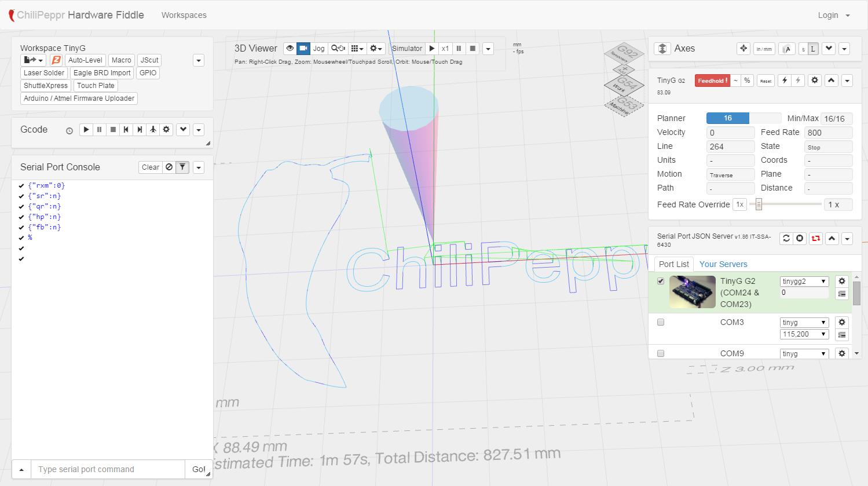
Task: Toggle the filter funnel in Serial Port Console
Action: 182,167
